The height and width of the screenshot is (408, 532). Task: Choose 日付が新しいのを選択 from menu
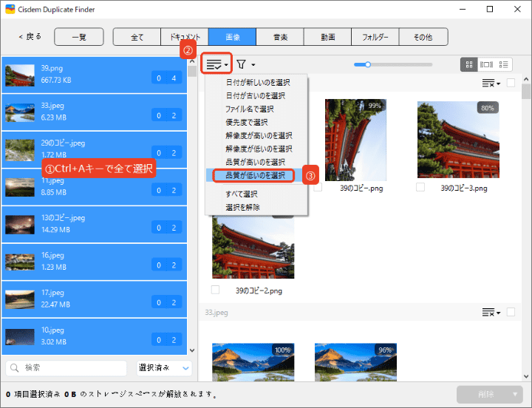tap(258, 83)
